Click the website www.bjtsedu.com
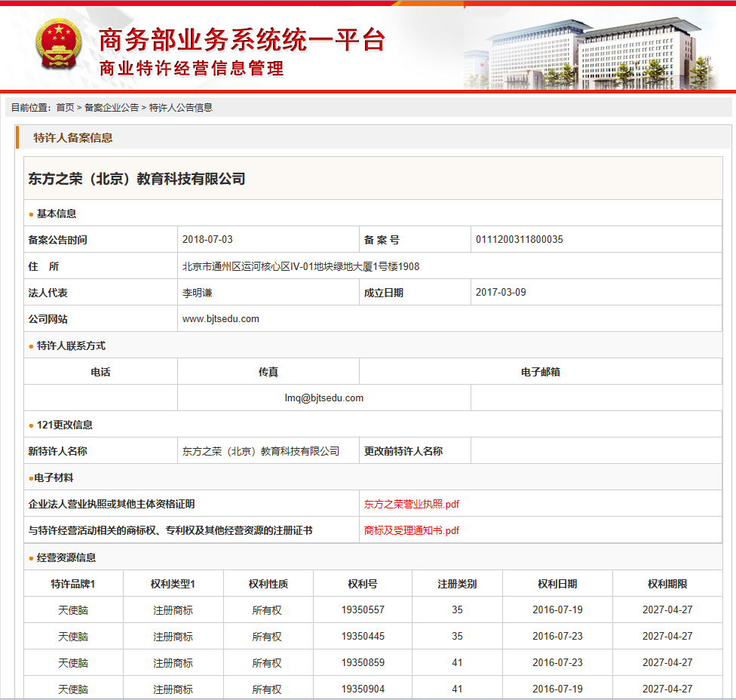Image resolution: width=736 pixels, height=700 pixels. click(x=221, y=319)
